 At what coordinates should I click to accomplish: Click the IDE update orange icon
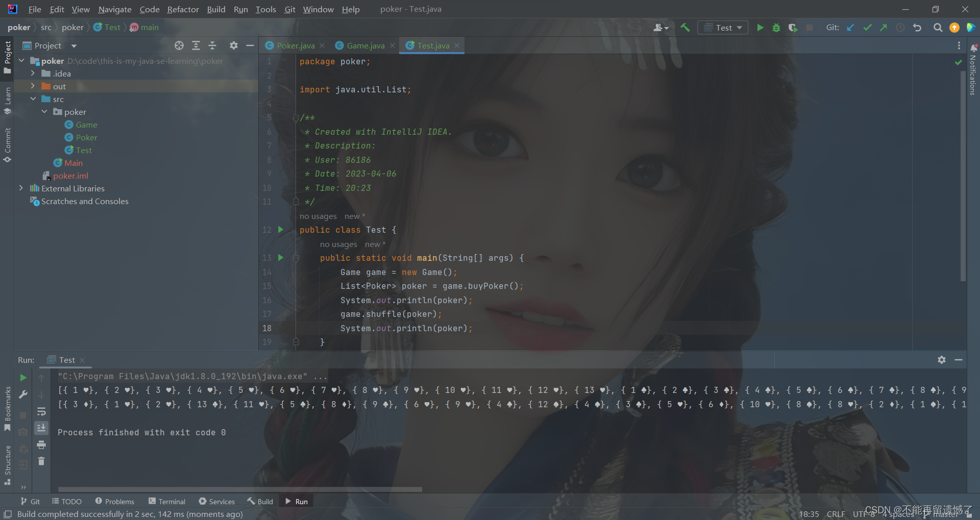[x=954, y=28]
